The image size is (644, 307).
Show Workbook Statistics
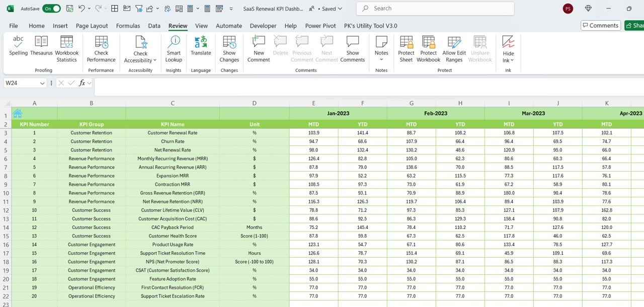coord(66,49)
